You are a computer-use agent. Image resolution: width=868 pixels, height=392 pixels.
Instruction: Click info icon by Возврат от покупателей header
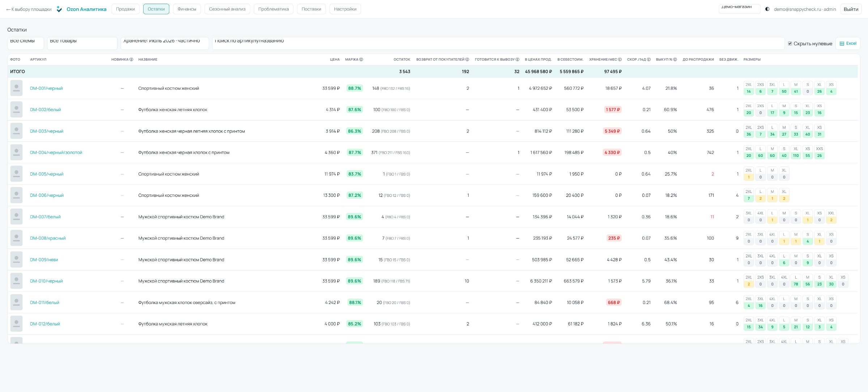tap(467, 59)
